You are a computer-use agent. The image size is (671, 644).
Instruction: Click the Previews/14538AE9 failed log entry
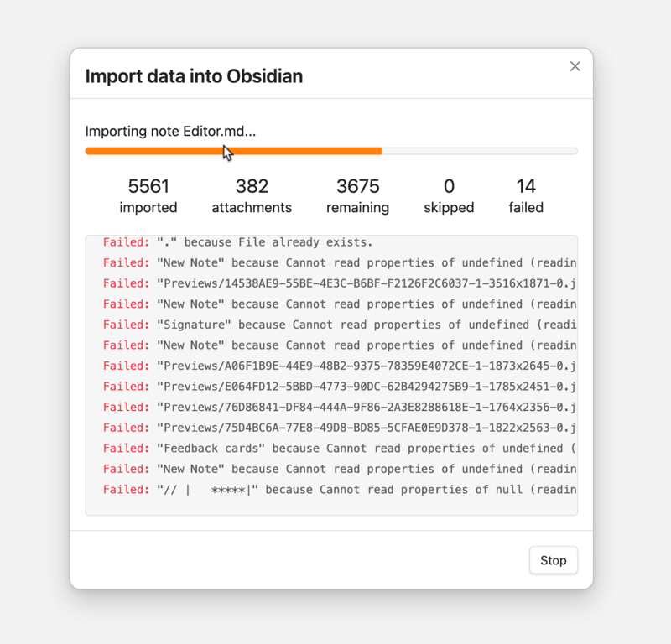[340, 283]
